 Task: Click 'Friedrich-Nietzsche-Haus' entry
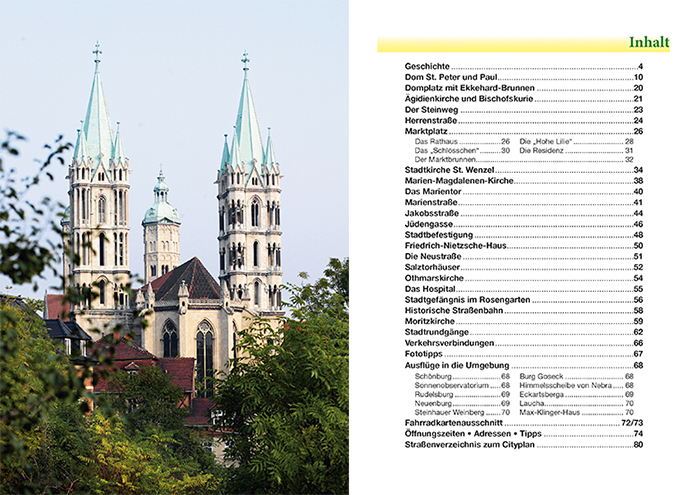(524, 246)
